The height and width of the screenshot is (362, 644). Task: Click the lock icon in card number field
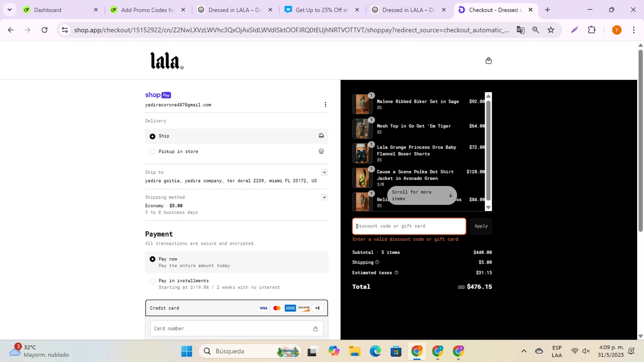tap(316, 329)
